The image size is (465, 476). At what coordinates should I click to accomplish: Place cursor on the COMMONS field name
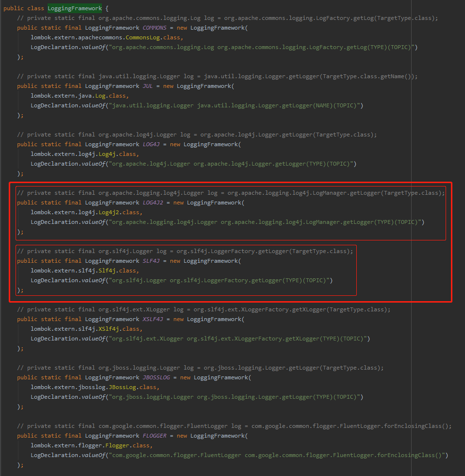154,28
